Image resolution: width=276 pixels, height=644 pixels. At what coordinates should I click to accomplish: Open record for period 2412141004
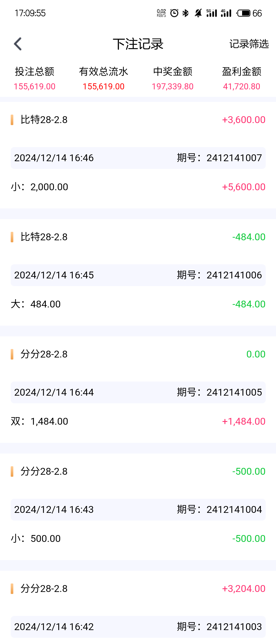[x=138, y=509]
